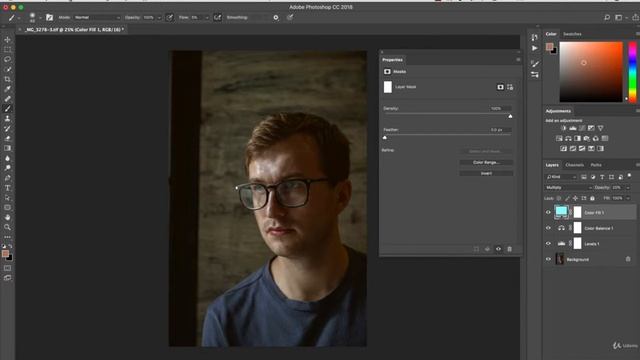Screen dimensions: 640x360
Task: Select the Gradient tool
Action: pyautogui.click(x=7, y=148)
